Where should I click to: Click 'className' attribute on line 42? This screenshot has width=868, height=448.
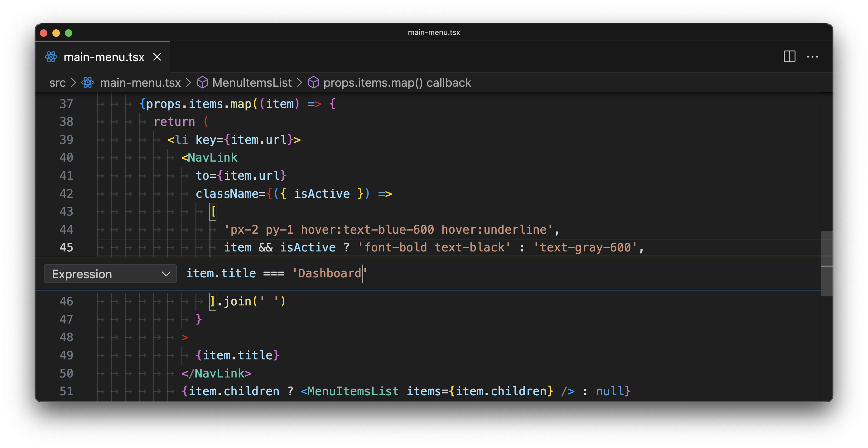click(x=227, y=193)
